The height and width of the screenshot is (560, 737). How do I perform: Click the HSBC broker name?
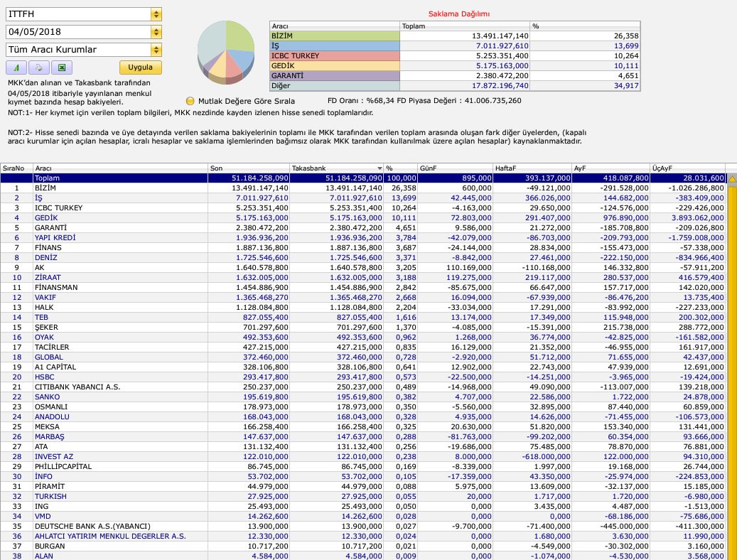tap(44, 377)
